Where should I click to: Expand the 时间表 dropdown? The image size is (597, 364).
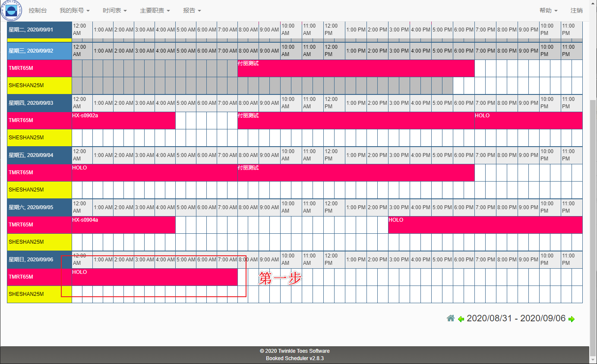(x=114, y=10)
